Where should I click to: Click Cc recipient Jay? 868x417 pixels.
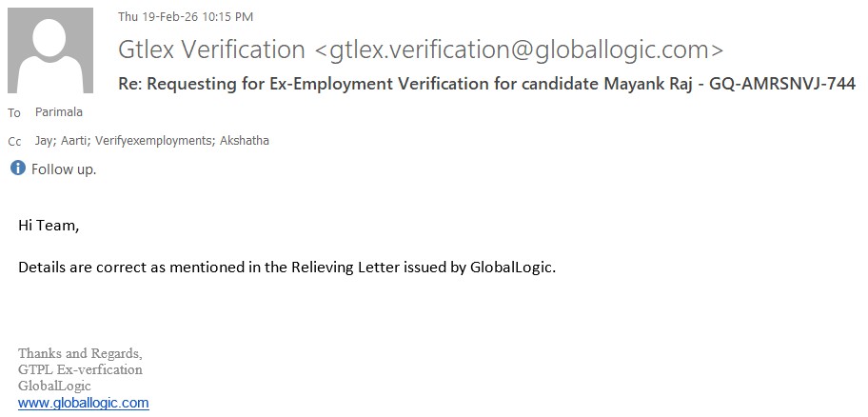point(44,141)
